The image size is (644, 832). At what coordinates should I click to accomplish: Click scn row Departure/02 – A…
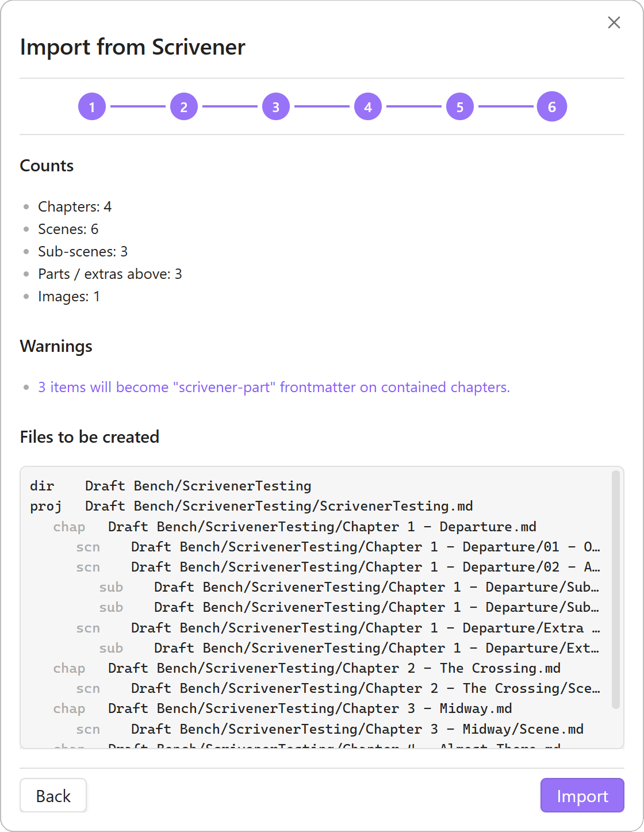[338, 567]
